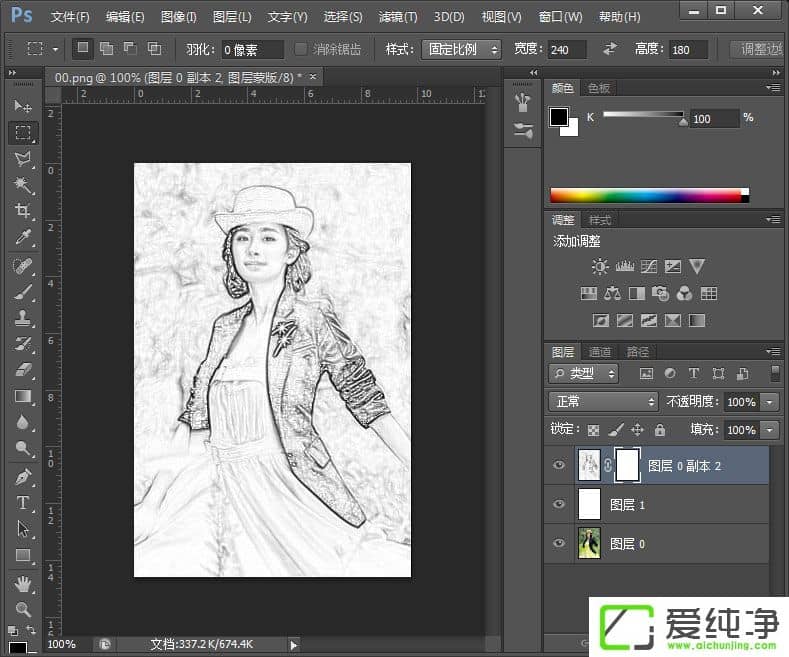Click the 羽化 feather input field
The height and width of the screenshot is (657, 789).
tap(254, 49)
